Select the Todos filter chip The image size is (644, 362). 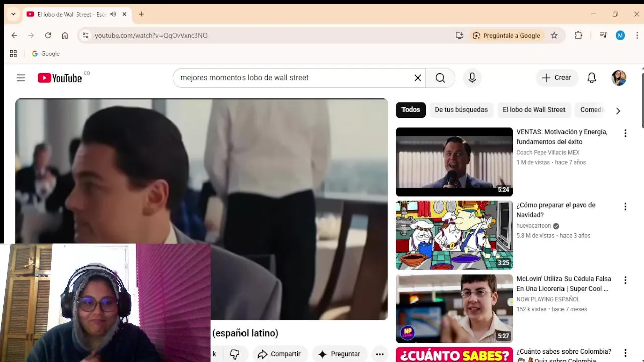pyautogui.click(x=411, y=110)
